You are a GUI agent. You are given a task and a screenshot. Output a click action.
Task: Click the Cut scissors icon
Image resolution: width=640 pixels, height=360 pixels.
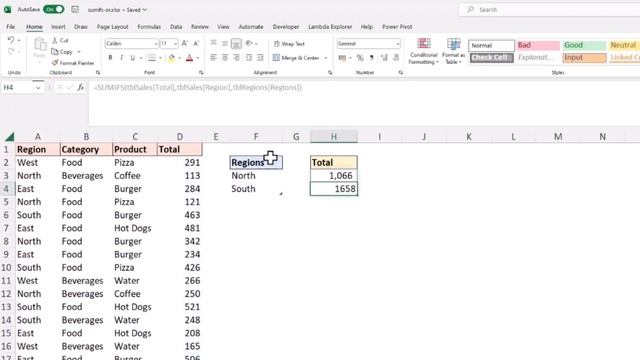[x=55, y=40]
